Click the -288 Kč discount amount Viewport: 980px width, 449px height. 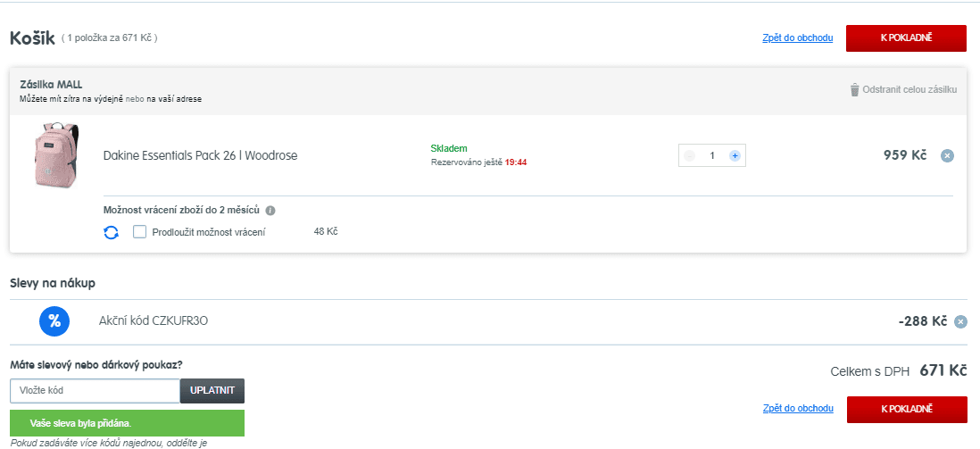(923, 321)
